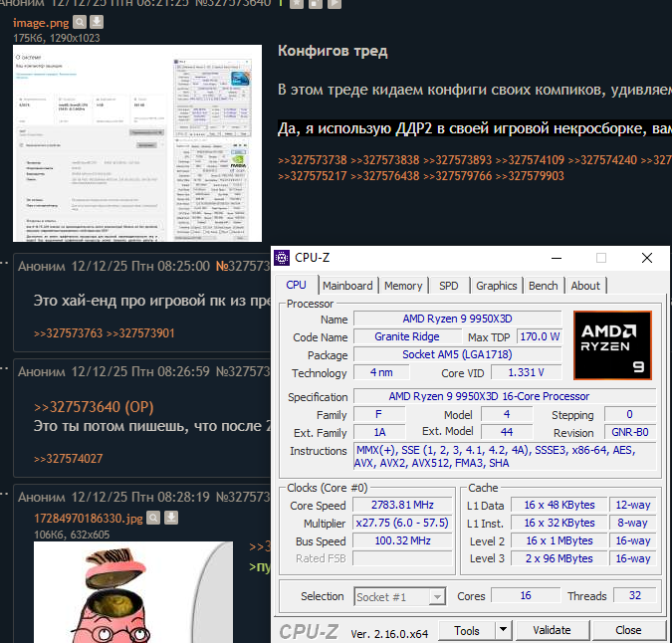Open the About tab
Viewport: 672px width, 643px height.
pyautogui.click(x=585, y=286)
